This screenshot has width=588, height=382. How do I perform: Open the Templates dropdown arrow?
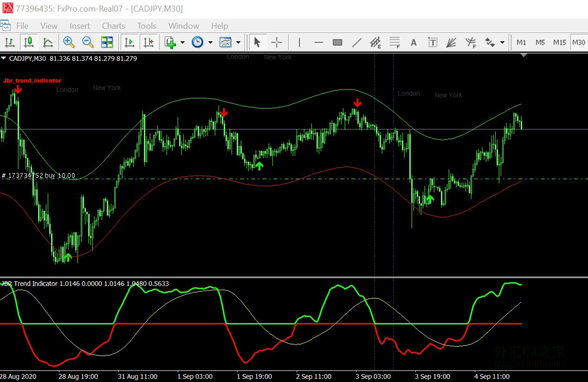tap(238, 43)
